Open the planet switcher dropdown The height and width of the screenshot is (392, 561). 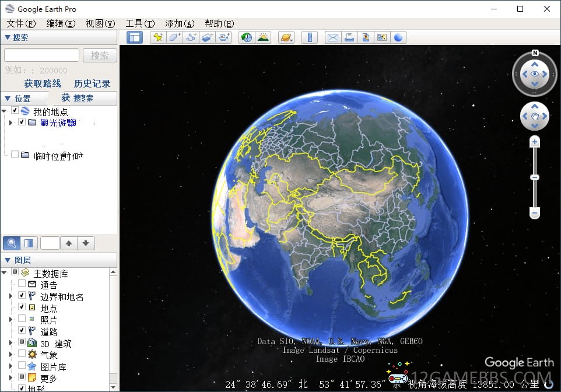[287, 37]
